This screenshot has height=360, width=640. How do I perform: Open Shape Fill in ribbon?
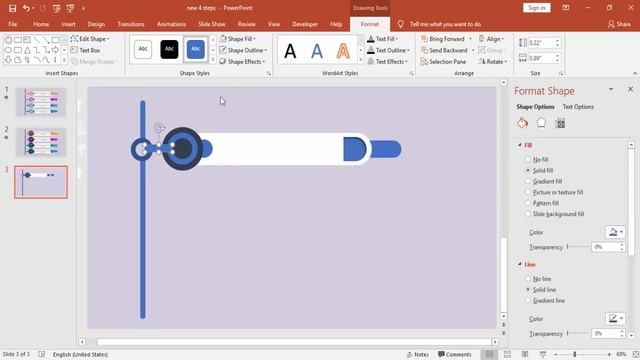pyautogui.click(x=238, y=39)
